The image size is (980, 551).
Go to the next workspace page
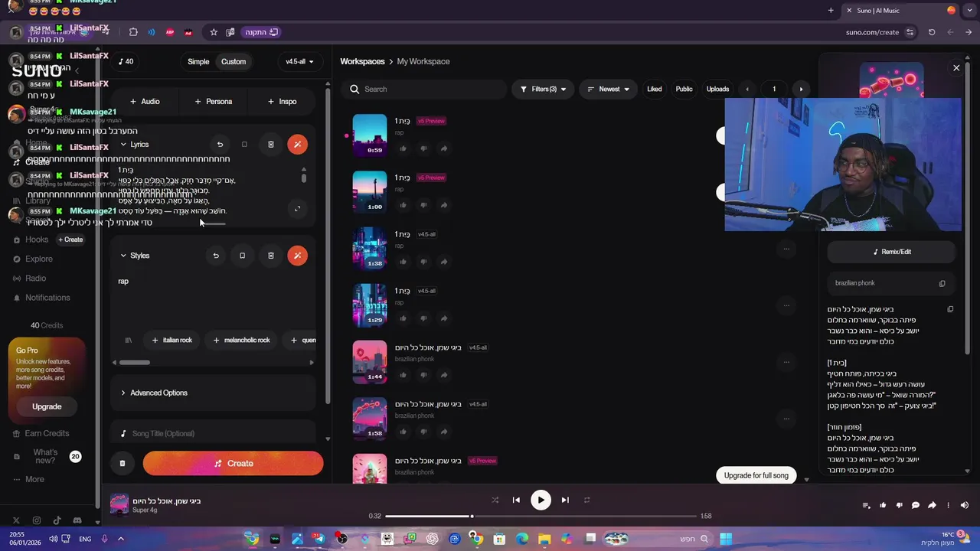coord(801,89)
